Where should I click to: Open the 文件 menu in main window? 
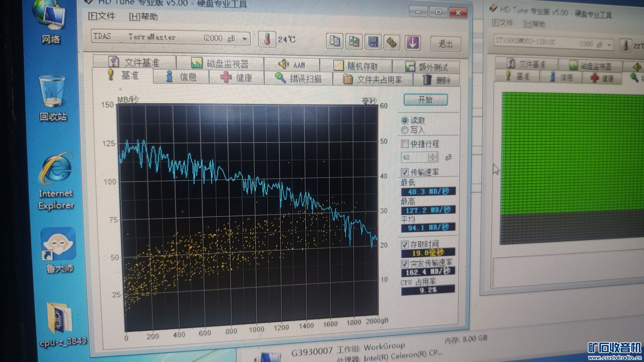coord(102,16)
